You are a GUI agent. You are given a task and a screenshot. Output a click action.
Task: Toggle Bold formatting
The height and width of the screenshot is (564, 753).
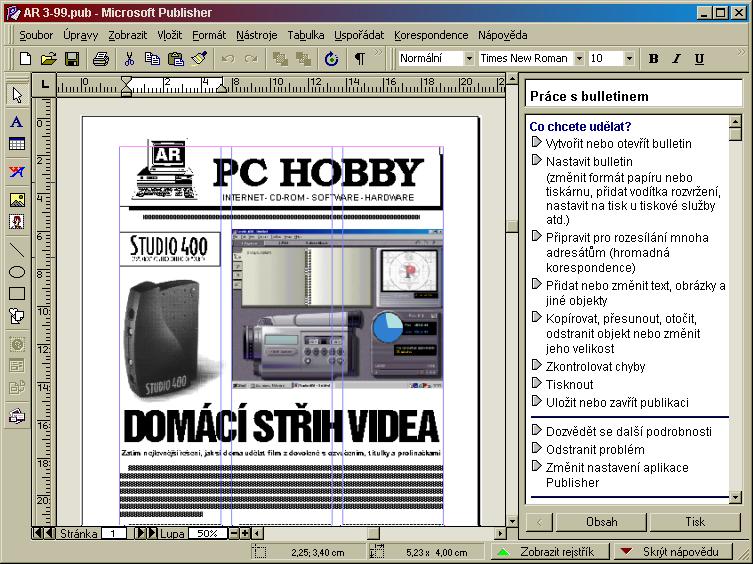(x=653, y=59)
